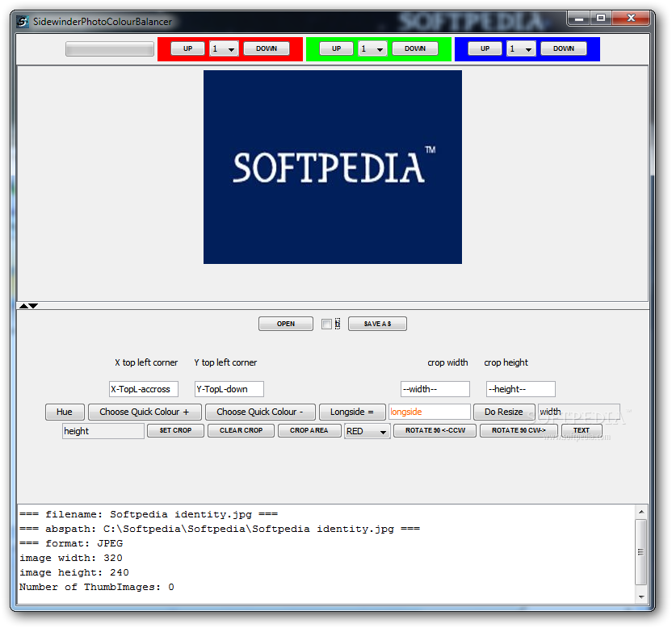The height and width of the screenshot is (628, 672).
Task: Close the SidewinderPhotoColourBalancer window
Action: [x=631, y=19]
